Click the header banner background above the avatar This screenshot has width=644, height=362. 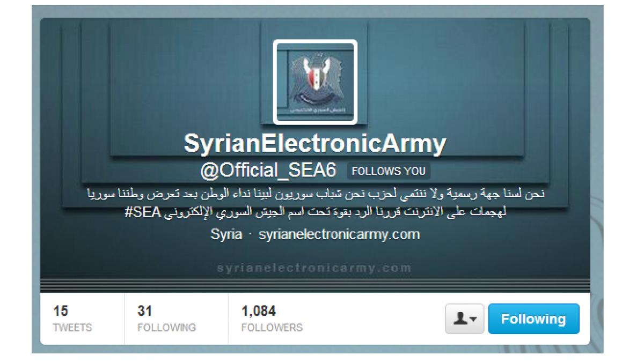click(x=316, y=29)
